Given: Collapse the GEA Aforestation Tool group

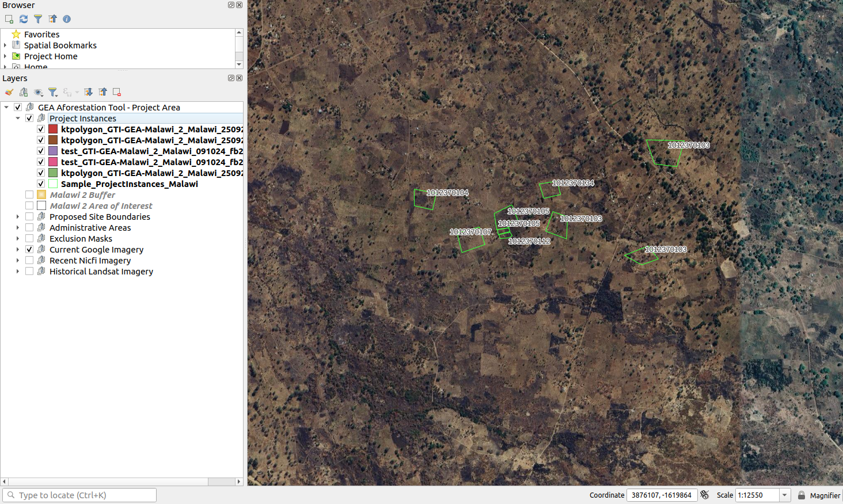Looking at the screenshot, I should click(6, 107).
